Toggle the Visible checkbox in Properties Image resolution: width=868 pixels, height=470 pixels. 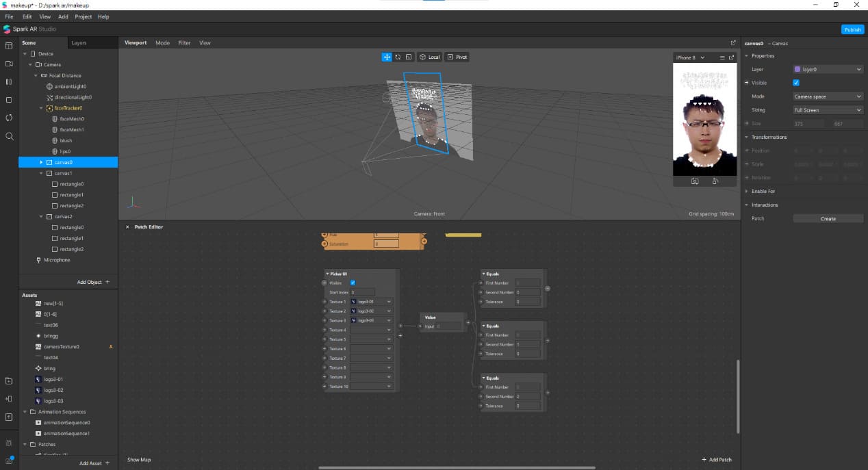coord(796,83)
